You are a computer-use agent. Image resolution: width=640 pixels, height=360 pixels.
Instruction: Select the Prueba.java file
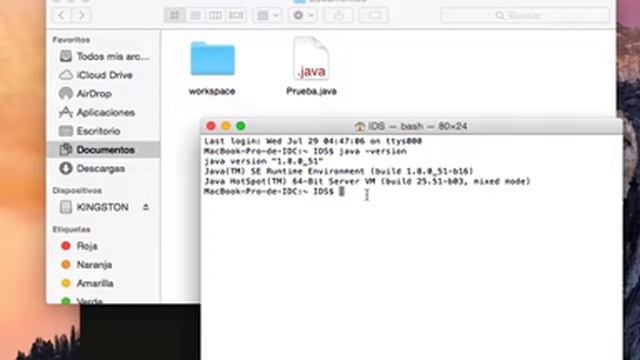(311, 67)
